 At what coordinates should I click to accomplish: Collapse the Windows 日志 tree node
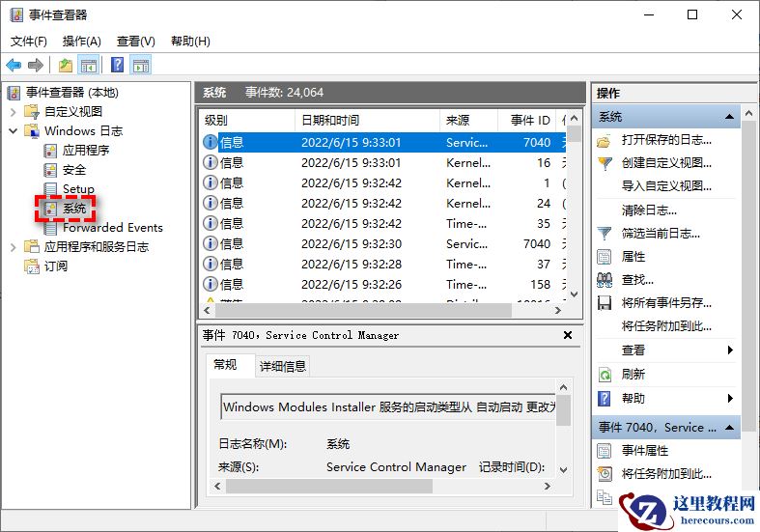pos(14,130)
